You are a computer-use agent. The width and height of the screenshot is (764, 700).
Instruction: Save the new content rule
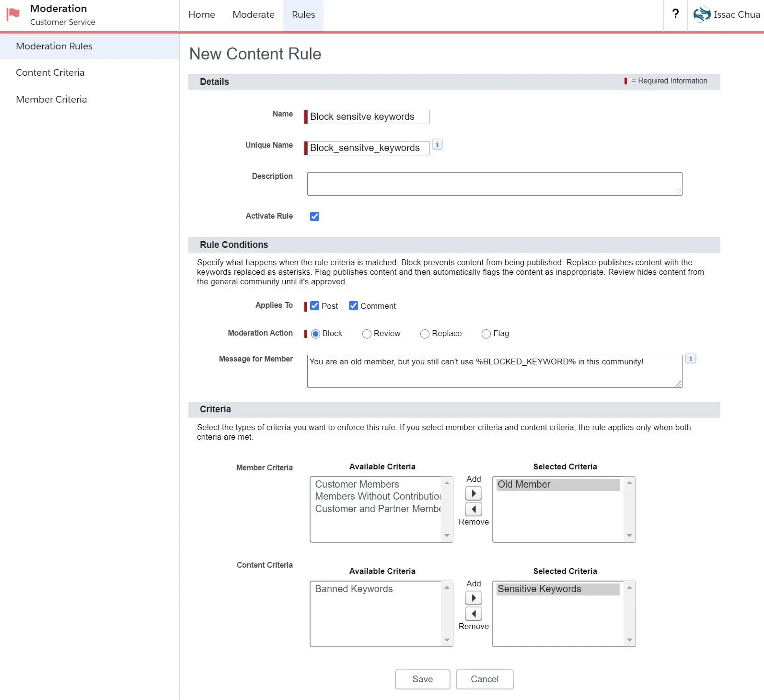(422, 679)
